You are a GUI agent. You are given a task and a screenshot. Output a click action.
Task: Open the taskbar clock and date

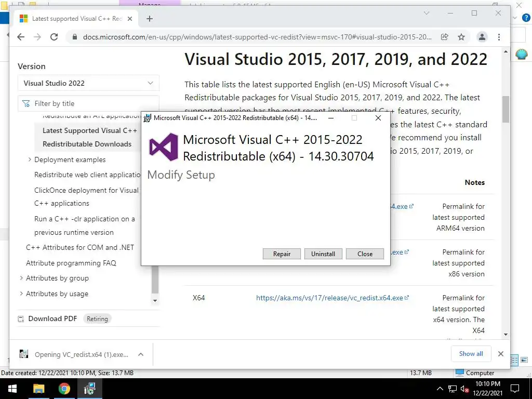click(x=487, y=389)
